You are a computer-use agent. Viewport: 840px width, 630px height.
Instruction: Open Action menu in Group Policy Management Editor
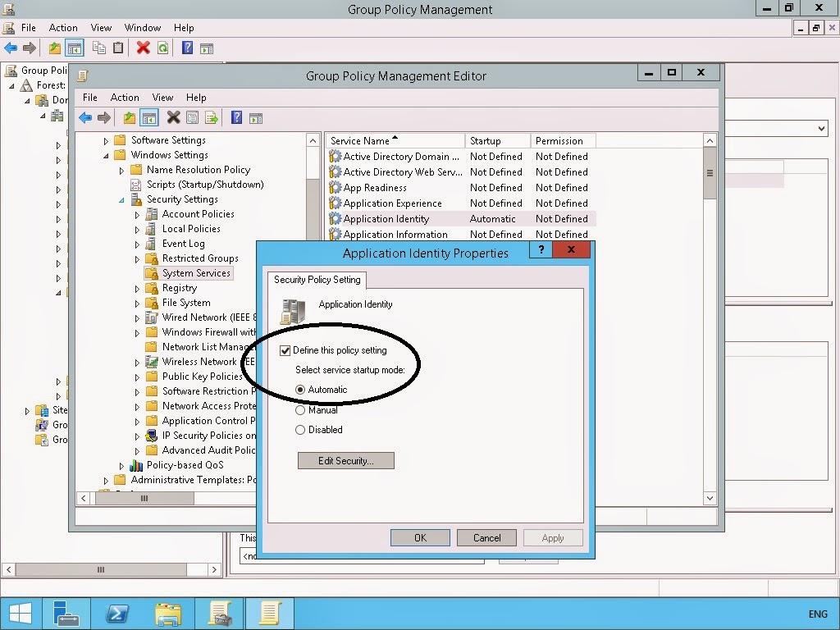pos(125,98)
